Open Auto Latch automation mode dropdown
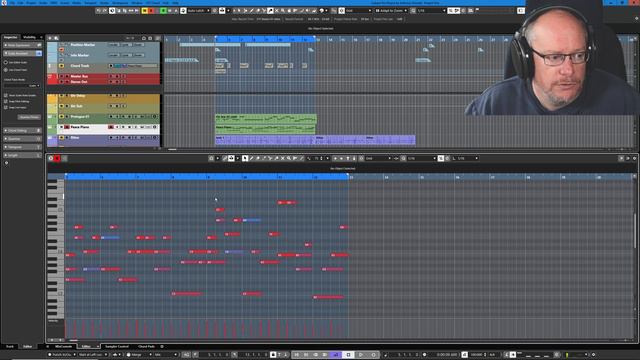640x360 pixels. pyautogui.click(x=198, y=11)
